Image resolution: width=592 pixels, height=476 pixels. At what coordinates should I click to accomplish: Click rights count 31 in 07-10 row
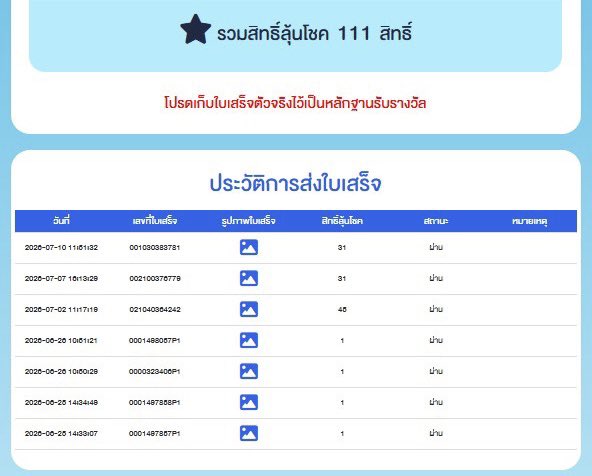342,248
